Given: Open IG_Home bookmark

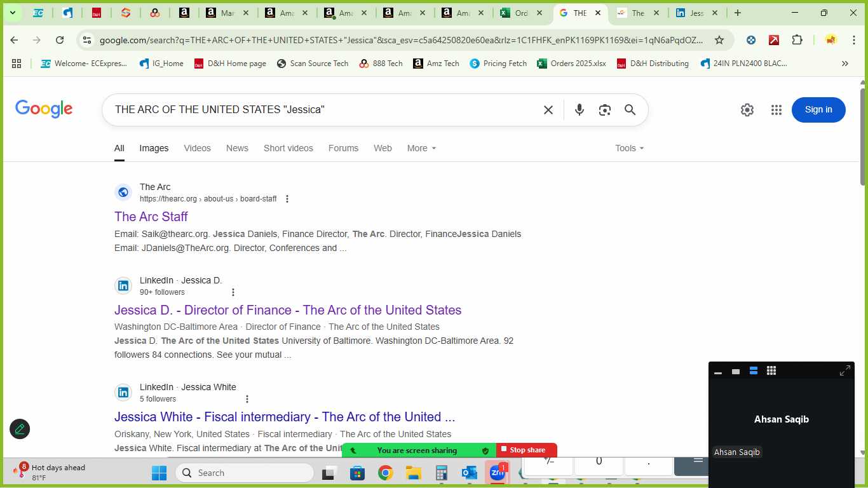Looking at the screenshot, I should click(x=161, y=64).
